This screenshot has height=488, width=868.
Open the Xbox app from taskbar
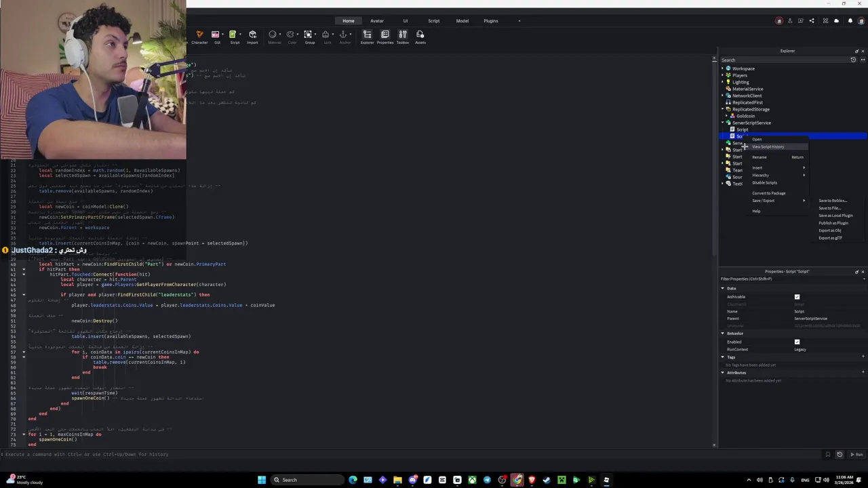[472, 480]
